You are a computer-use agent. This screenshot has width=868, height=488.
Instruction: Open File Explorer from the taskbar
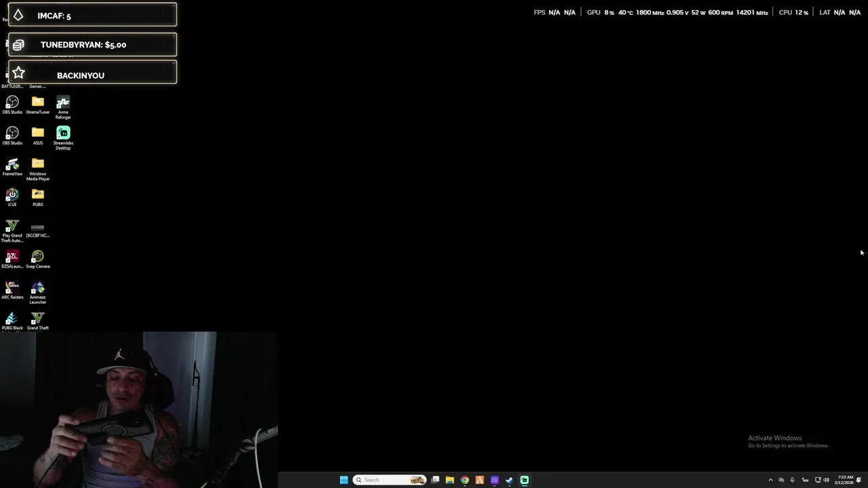tap(450, 480)
